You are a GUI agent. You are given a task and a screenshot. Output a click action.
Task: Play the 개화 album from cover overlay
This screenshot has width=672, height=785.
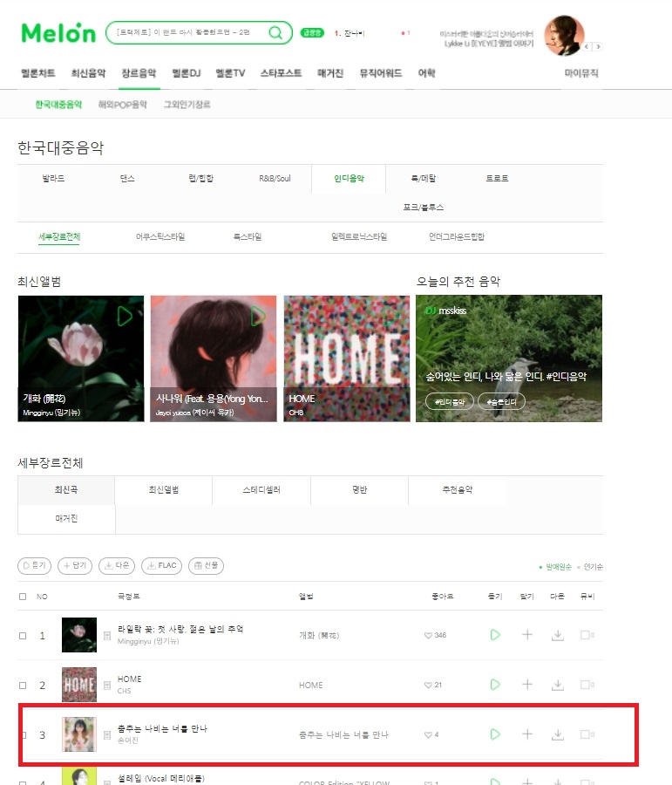pyautogui.click(x=125, y=317)
